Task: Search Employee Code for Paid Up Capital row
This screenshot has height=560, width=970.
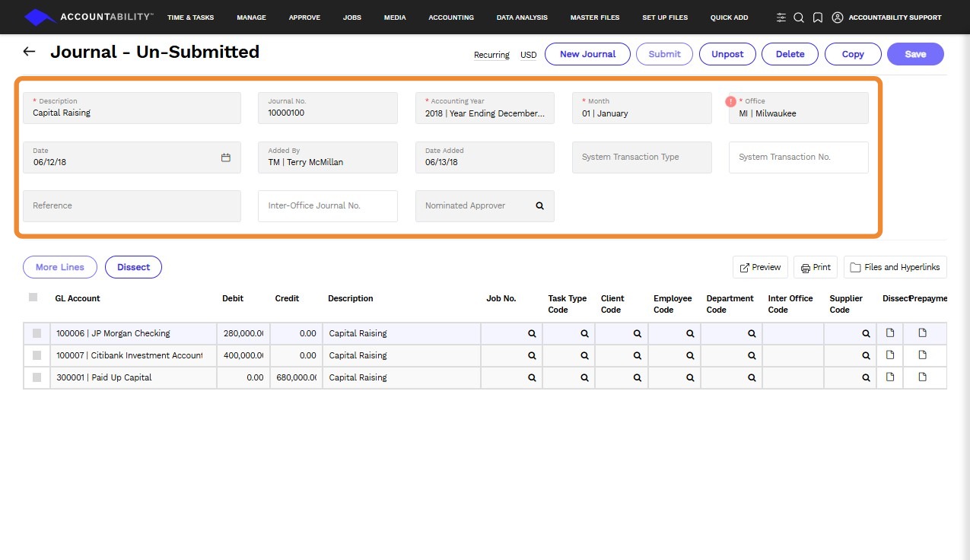Action: tap(690, 377)
